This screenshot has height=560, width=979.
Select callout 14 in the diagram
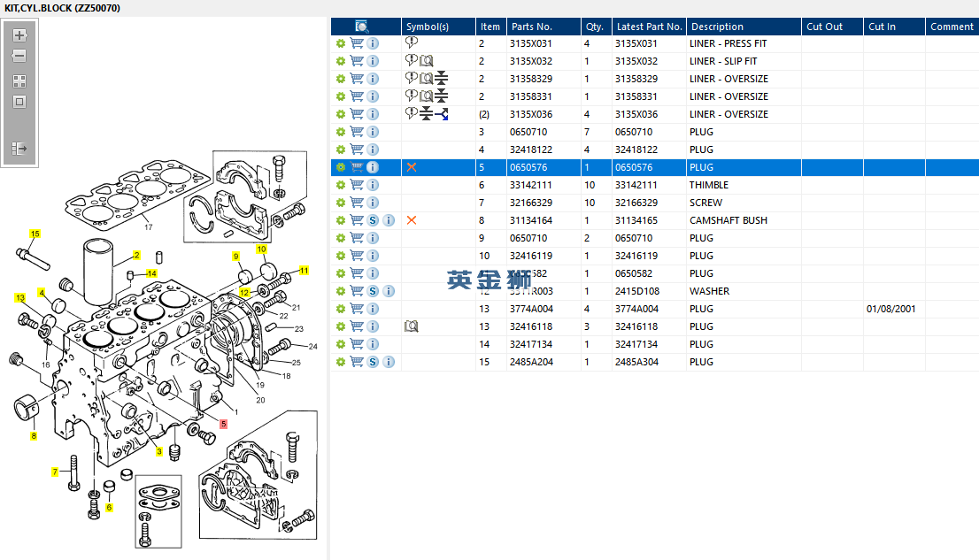click(151, 273)
